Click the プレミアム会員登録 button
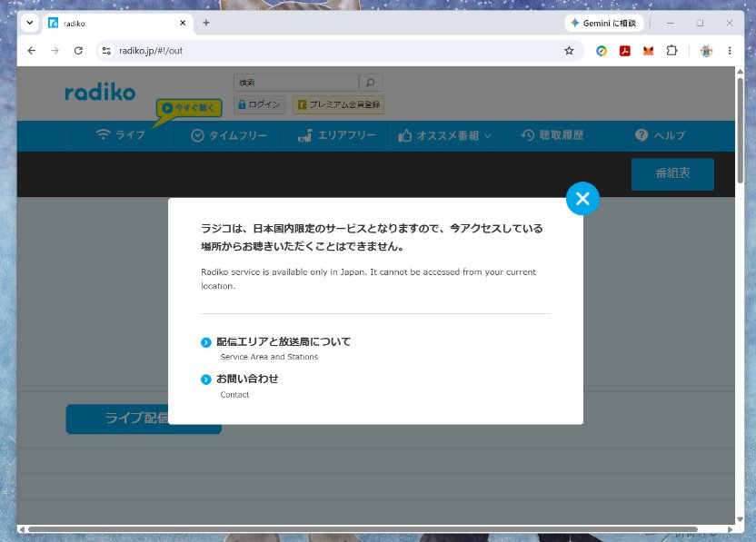 pyautogui.click(x=338, y=104)
